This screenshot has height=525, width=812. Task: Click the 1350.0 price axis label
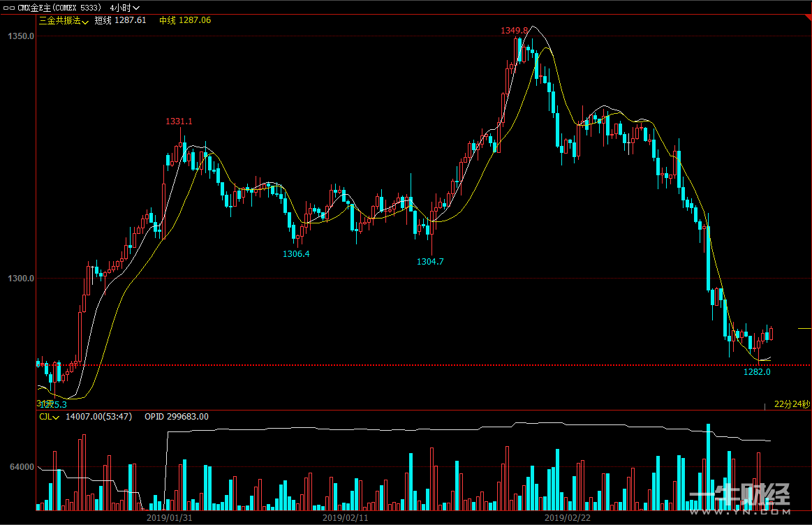pyautogui.click(x=21, y=36)
